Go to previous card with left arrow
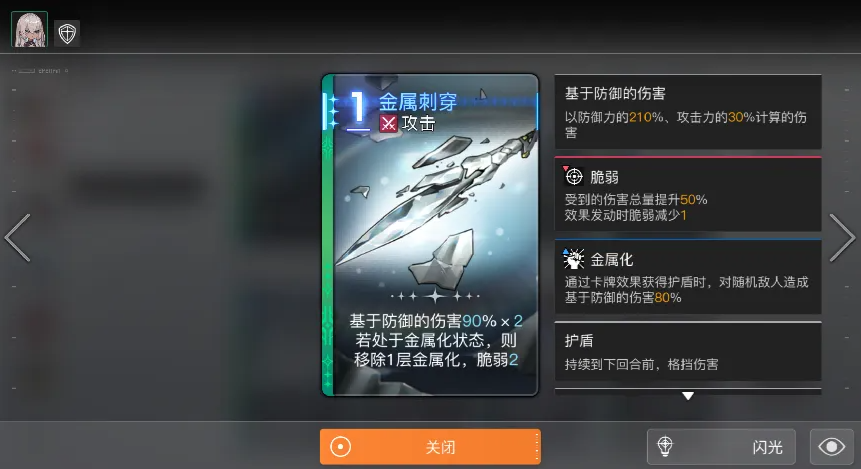 point(18,238)
